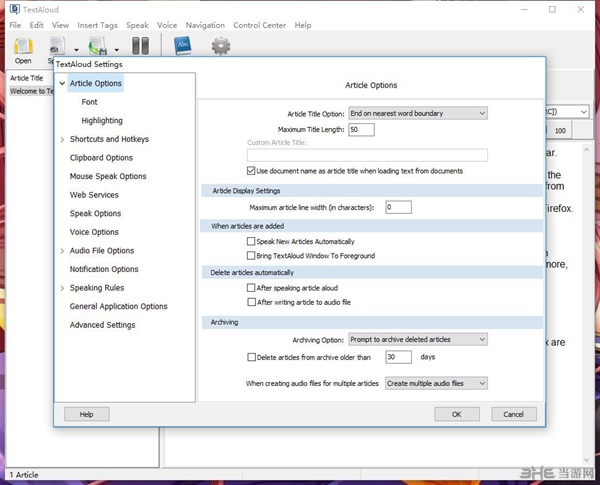
Task: Click the Speak toolbar icon
Action: pyautogui.click(x=57, y=46)
